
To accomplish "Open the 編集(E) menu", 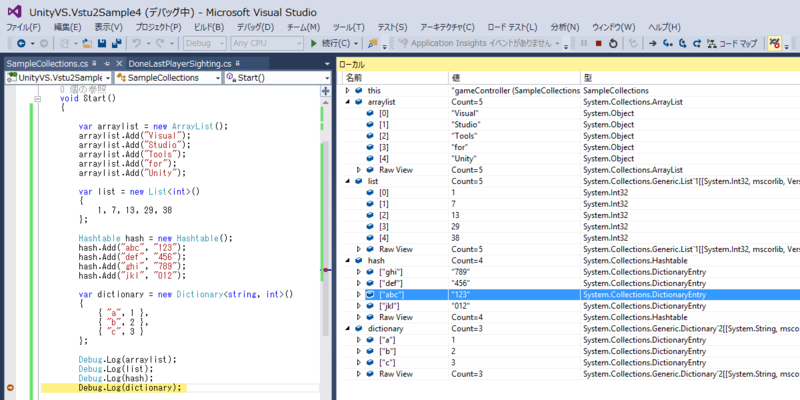I will (x=67, y=28).
